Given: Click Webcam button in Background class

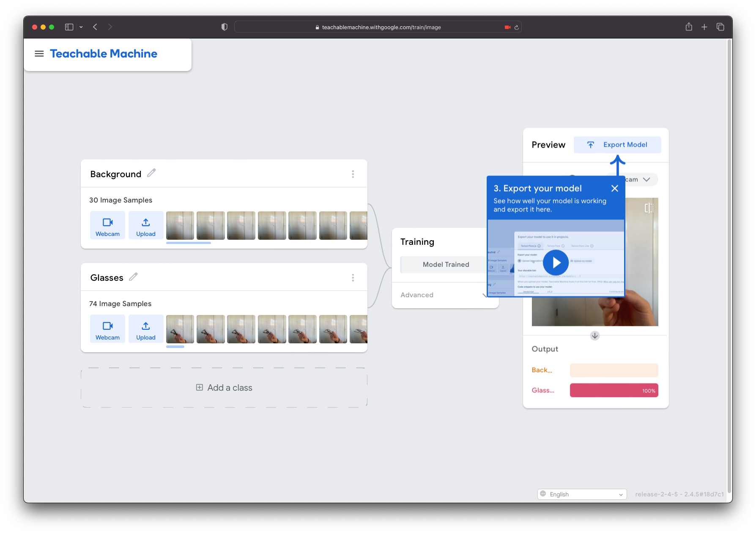Looking at the screenshot, I should 107,225.
